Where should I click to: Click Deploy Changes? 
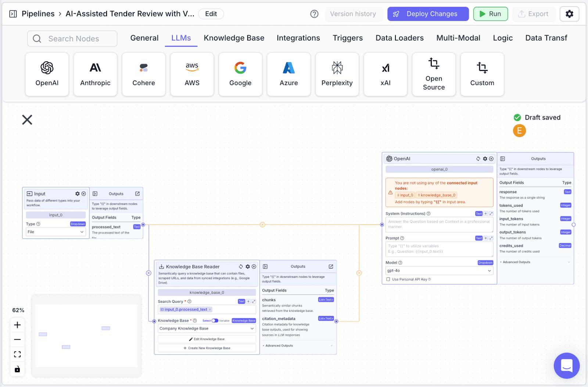click(x=428, y=14)
